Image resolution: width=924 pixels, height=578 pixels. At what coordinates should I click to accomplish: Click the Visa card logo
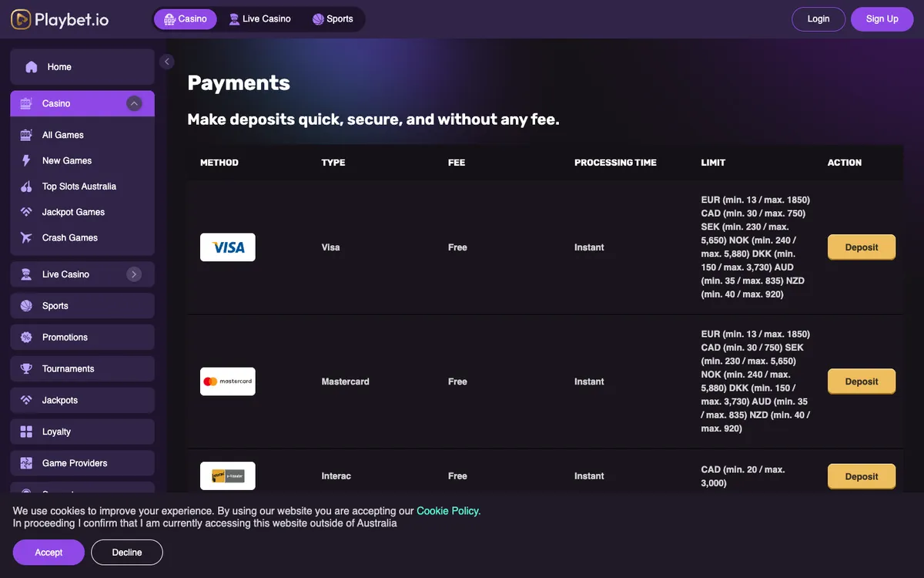click(228, 247)
